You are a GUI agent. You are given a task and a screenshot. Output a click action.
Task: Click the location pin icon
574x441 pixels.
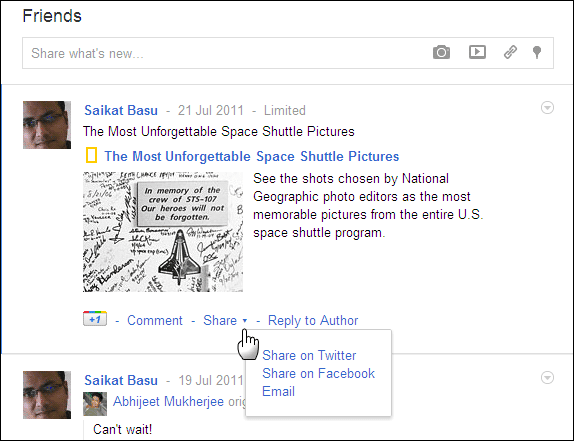coord(537,52)
